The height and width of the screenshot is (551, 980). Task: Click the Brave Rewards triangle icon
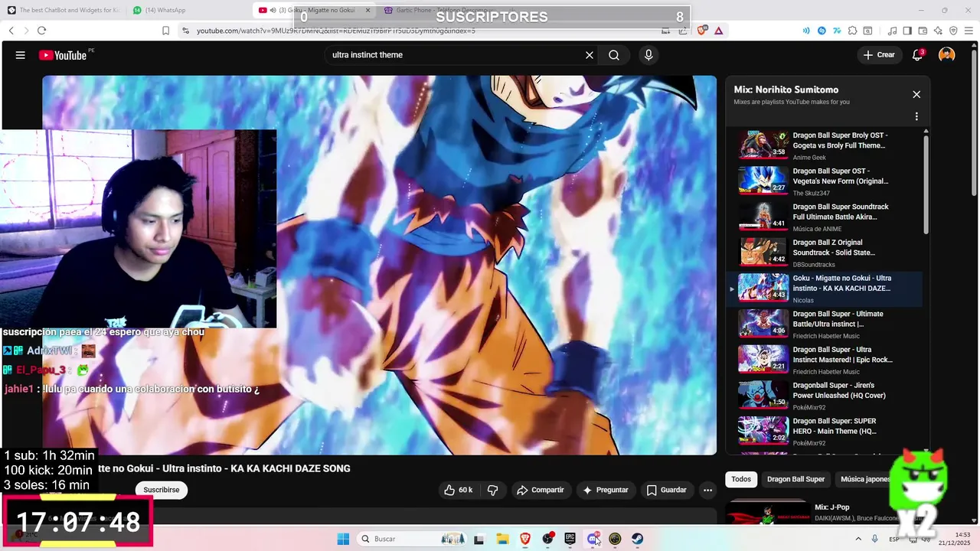[x=719, y=31]
